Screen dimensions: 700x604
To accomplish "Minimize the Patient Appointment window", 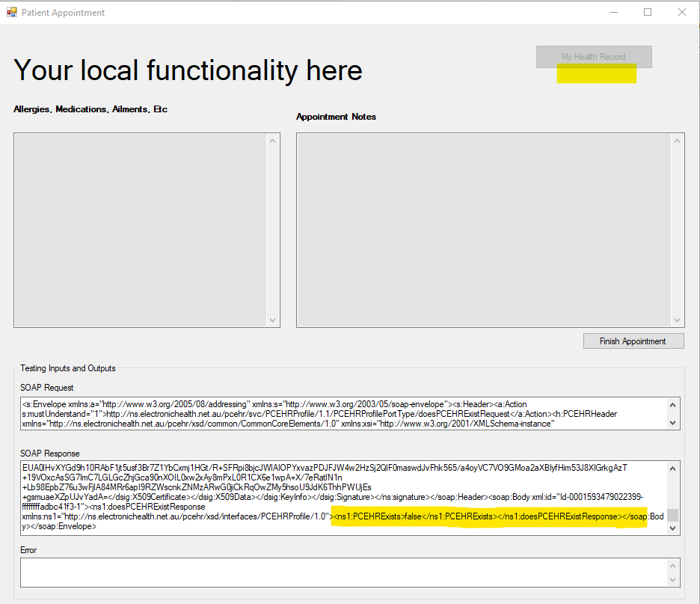I will pos(613,12).
